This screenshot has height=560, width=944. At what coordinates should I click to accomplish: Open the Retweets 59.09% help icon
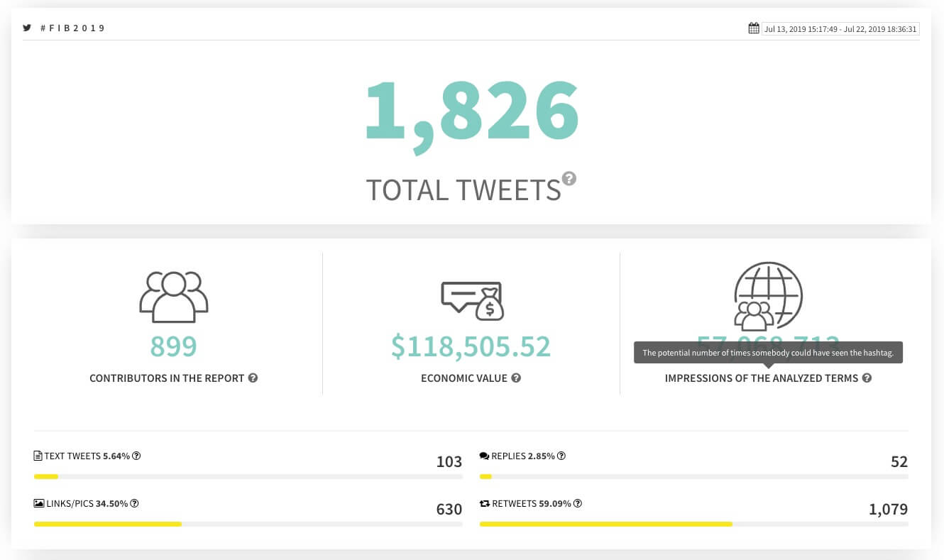point(578,503)
